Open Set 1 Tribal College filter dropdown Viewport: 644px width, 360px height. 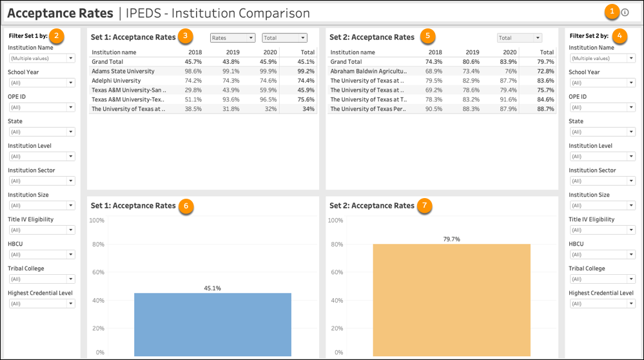pyautogui.click(x=41, y=279)
